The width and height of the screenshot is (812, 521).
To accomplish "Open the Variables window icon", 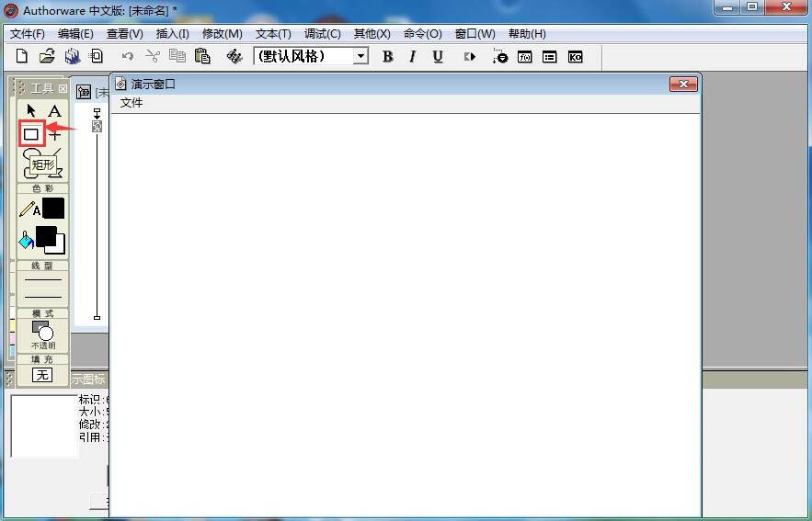I will (549, 57).
